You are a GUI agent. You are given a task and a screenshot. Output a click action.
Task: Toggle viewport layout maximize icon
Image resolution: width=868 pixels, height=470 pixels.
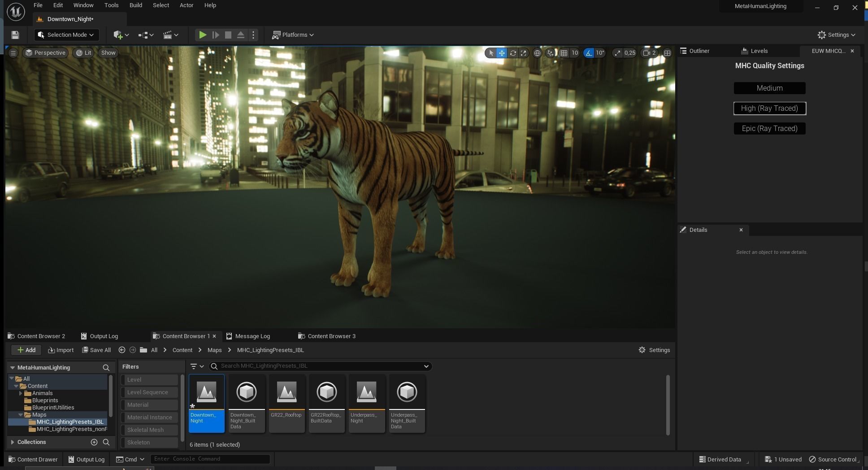pos(667,53)
